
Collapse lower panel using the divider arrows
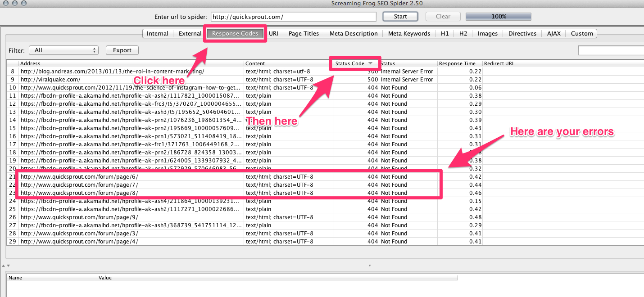[x=8, y=265]
